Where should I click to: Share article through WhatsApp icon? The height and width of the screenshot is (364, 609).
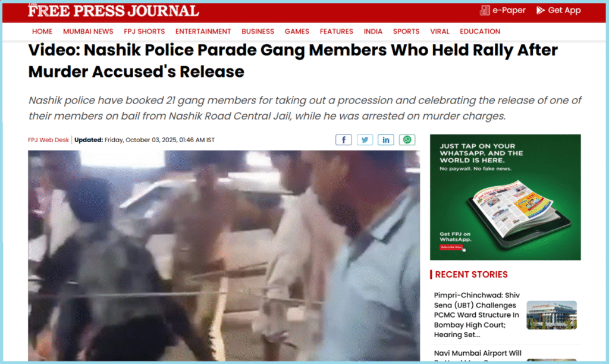coord(407,140)
